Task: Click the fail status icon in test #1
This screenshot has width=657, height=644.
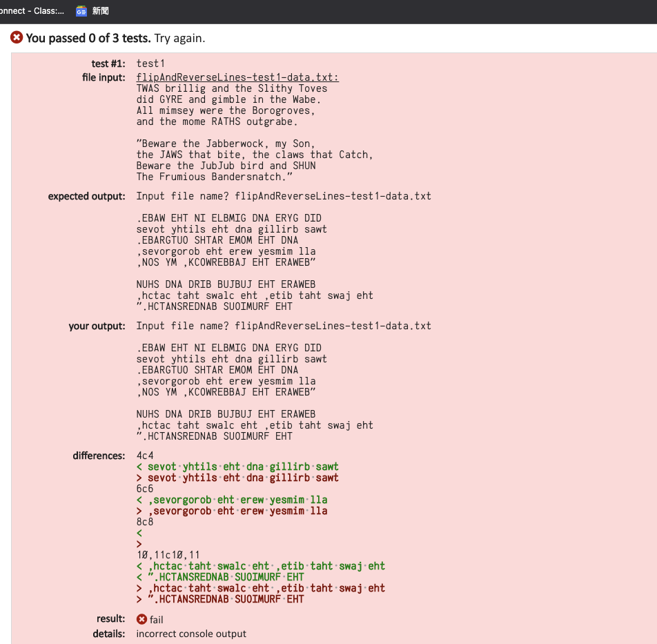Action: pos(141,619)
